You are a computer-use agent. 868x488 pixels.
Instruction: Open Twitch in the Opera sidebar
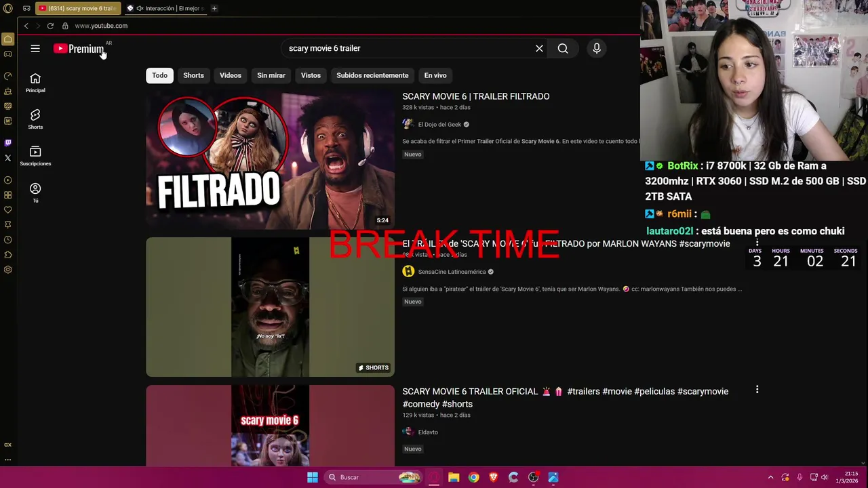click(8, 142)
